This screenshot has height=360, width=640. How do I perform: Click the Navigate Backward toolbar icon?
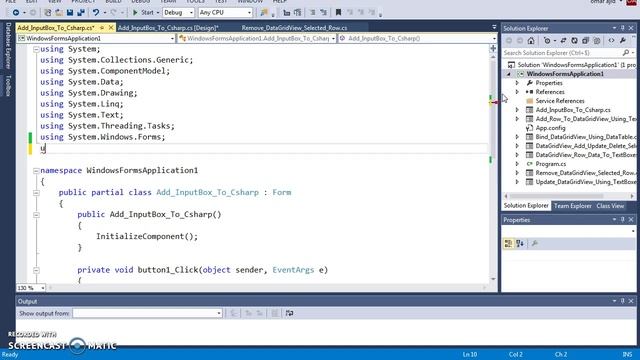click(16, 13)
